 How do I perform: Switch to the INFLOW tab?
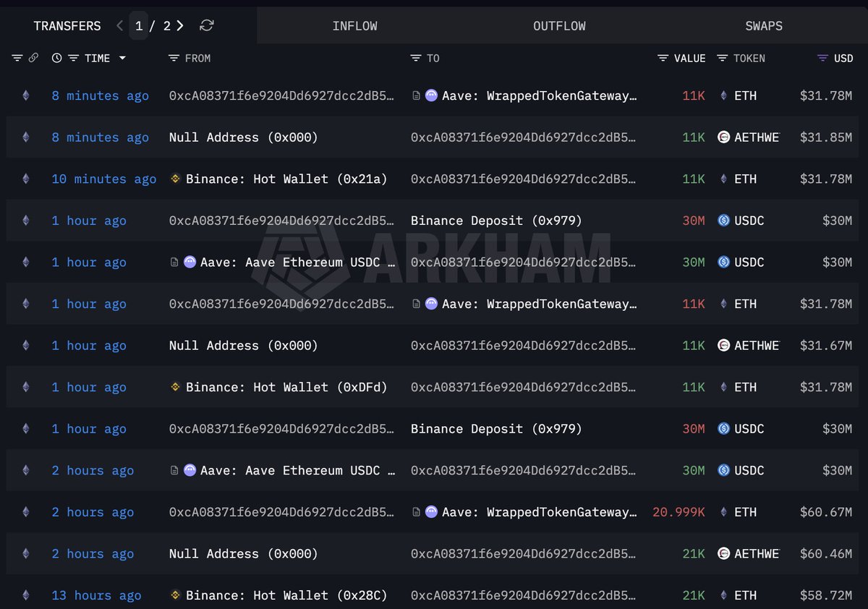[354, 26]
